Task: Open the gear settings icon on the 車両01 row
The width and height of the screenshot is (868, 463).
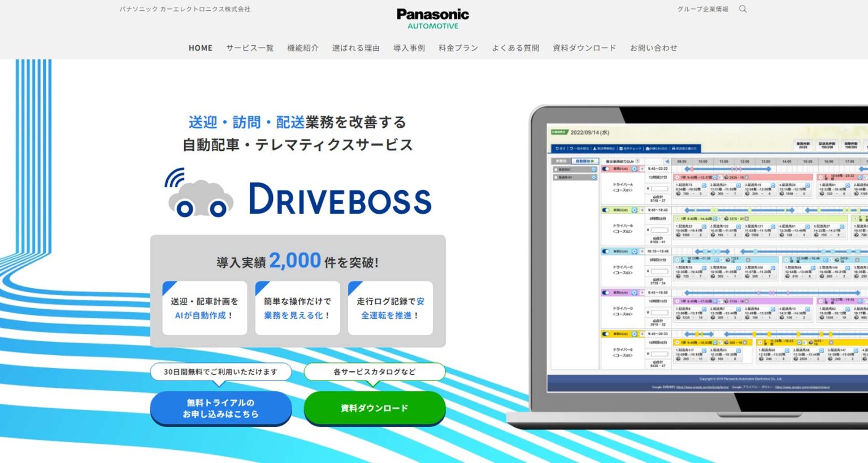Action: pos(635,169)
